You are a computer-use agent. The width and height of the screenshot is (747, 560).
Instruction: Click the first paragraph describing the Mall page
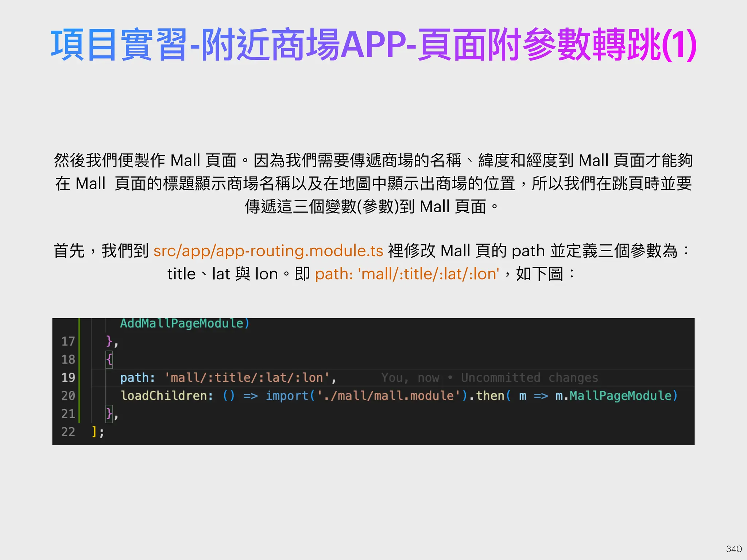pyautogui.click(x=373, y=183)
